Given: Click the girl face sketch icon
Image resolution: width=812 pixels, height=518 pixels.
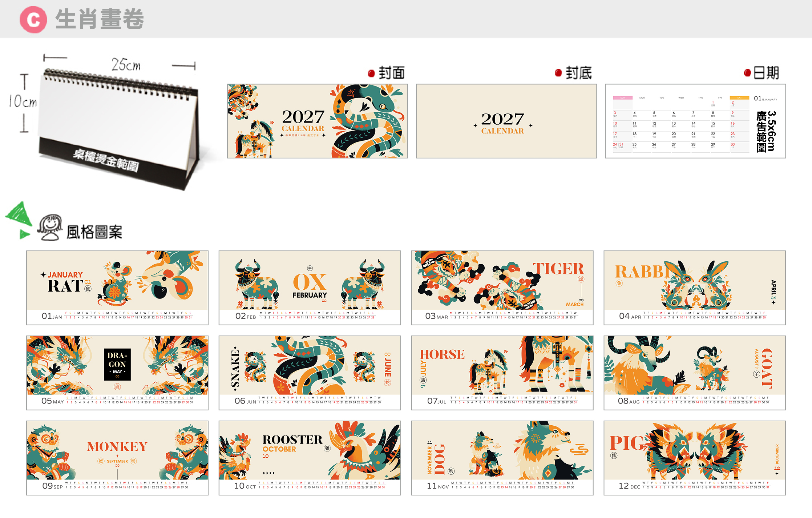Looking at the screenshot, I should click(x=50, y=228).
